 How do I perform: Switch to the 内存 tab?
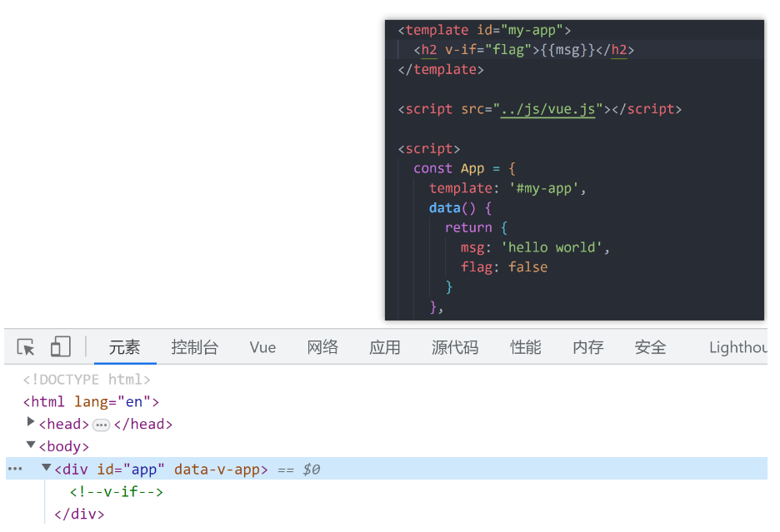588,347
